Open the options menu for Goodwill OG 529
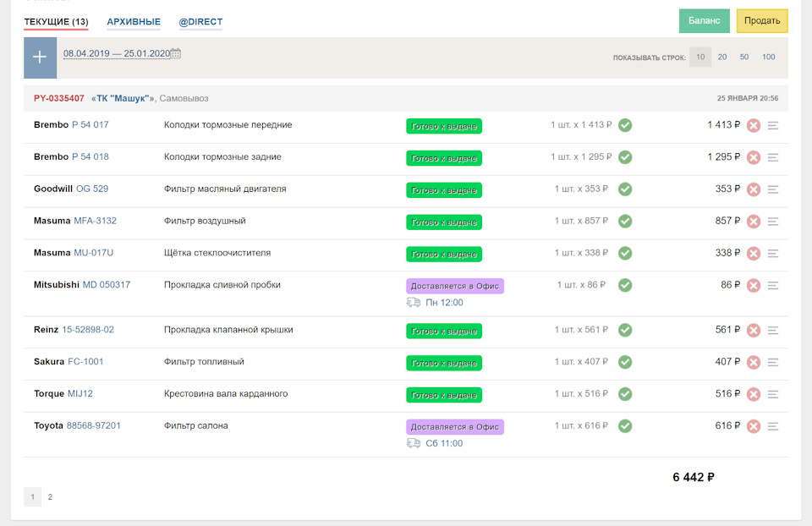The height and width of the screenshot is (526, 812). 772,189
